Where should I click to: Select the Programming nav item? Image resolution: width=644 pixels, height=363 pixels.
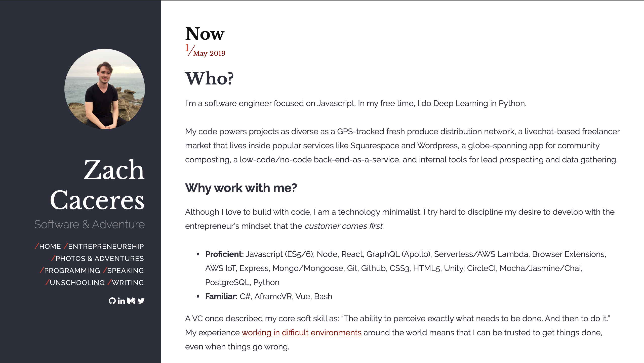72,270
